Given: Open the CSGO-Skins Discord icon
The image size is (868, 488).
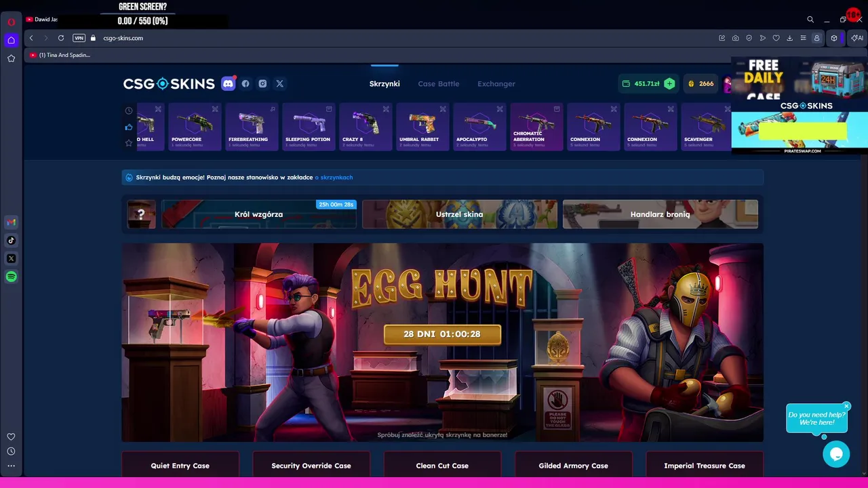Looking at the screenshot, I should (x=228, y=83).
